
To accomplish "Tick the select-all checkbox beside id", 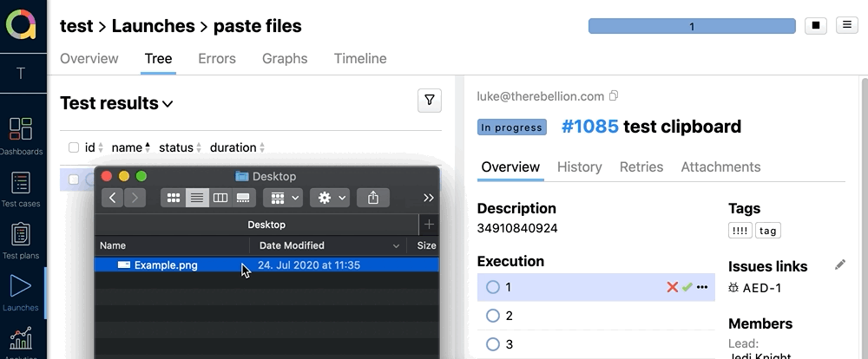I will (x=74, y=147).
